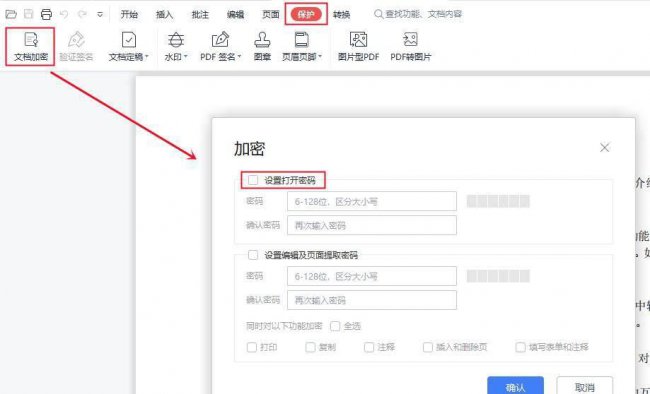
Task: Click the open folder icon in quick toolbar
Action: coord(11,14)
